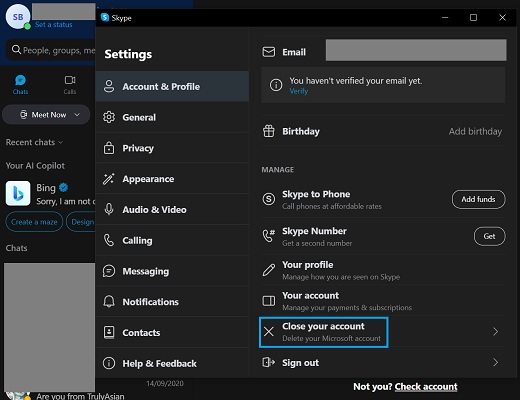Click the Create a maze suggestion chip

[34, 222]
